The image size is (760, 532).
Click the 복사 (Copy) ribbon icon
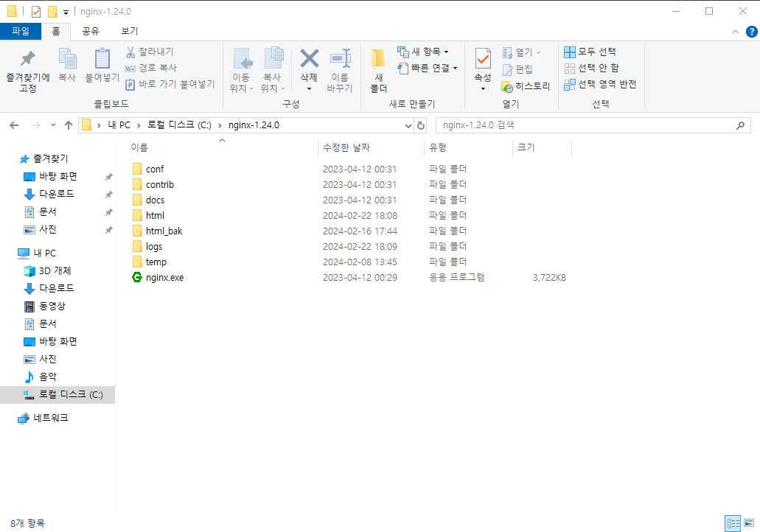pos(67,65)
